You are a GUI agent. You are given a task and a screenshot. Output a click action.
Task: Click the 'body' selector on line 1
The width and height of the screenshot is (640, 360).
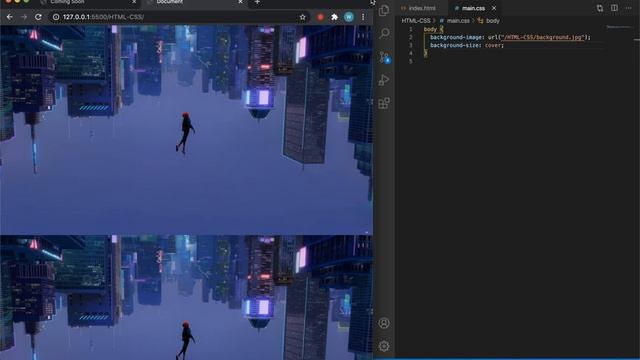pyautogui.click(x=430, y=29)
